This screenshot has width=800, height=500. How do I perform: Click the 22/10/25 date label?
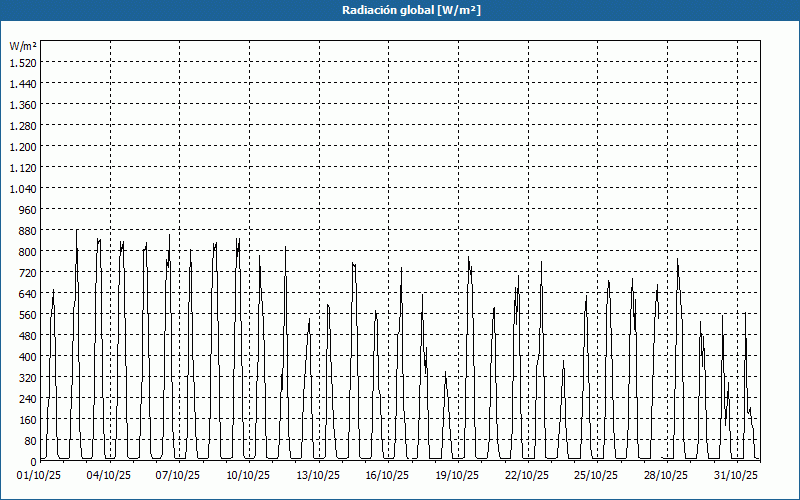pyautogui.click(x=528, y=475)
